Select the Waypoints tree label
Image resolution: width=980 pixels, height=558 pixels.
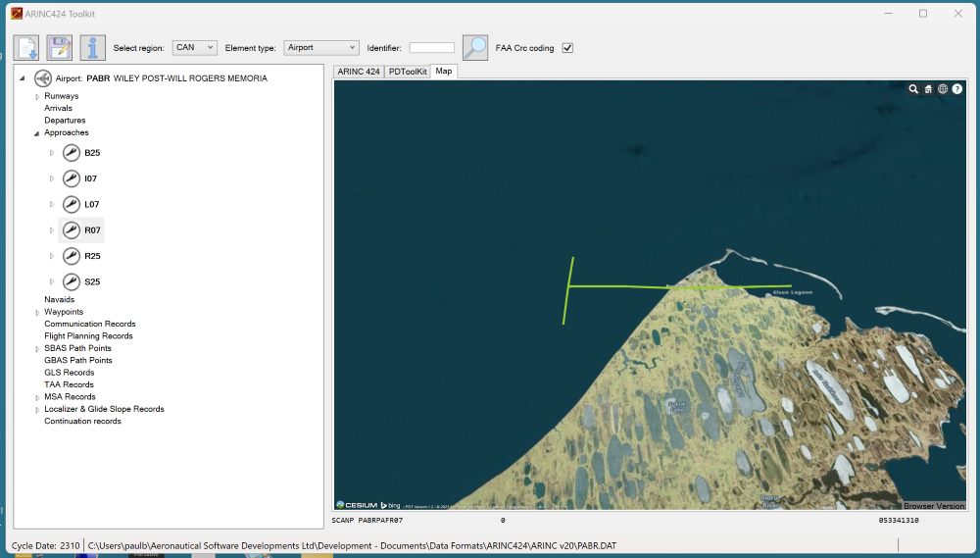[x=64, y=312]
